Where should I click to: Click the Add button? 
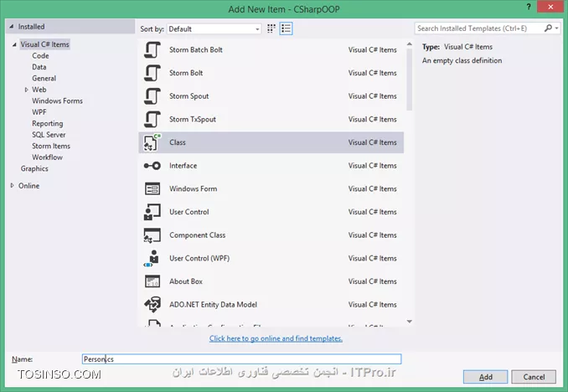click(485, 377)
